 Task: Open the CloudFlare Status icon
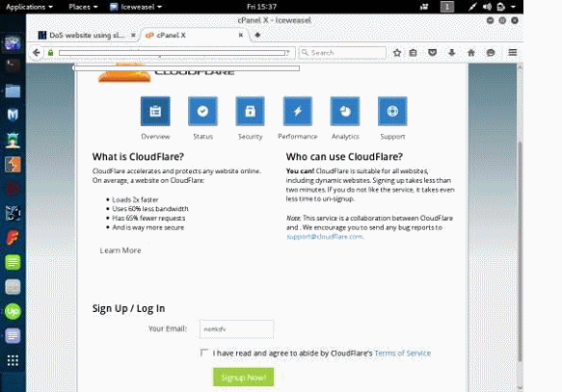pos(202,112)
